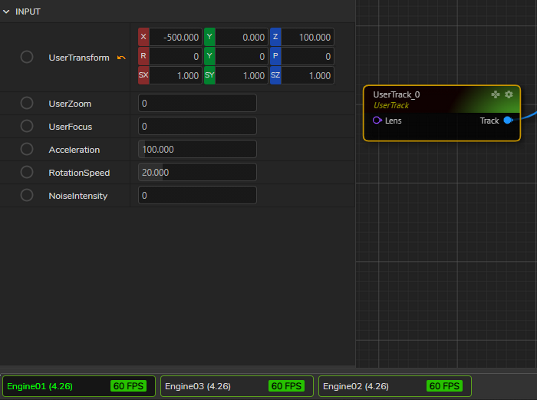Reset UserTransform with the orange undo arrow

(x=121, y=58)
